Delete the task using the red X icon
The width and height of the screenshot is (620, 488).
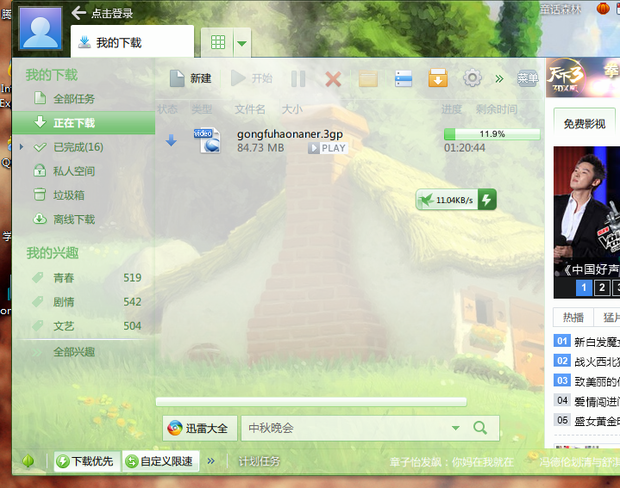pos(334,79)
